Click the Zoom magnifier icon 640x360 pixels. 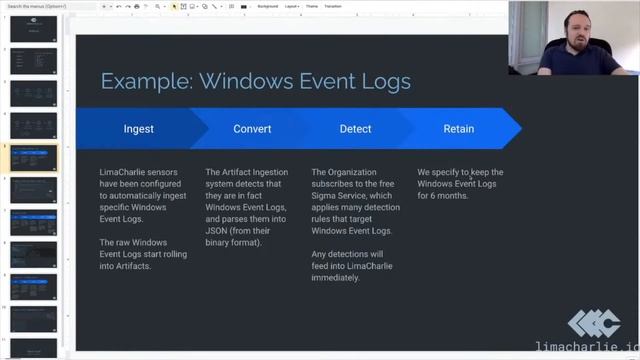(158, 7)
